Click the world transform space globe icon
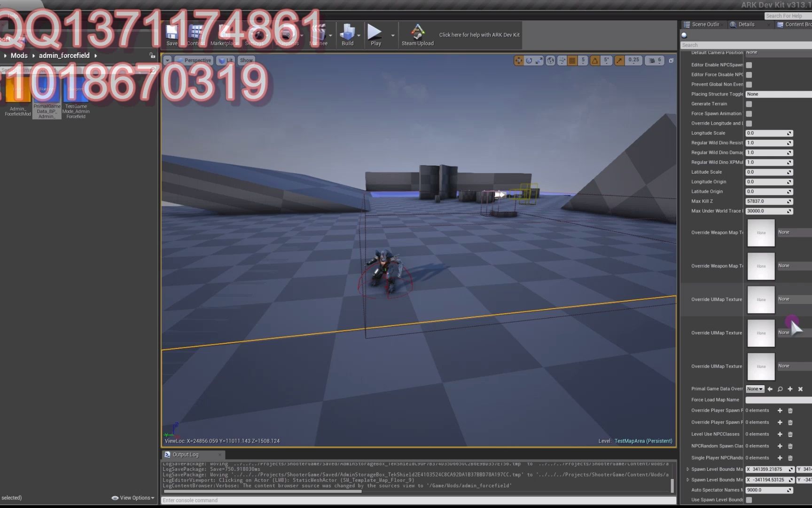The image size is (812, 508). [550, 60]
